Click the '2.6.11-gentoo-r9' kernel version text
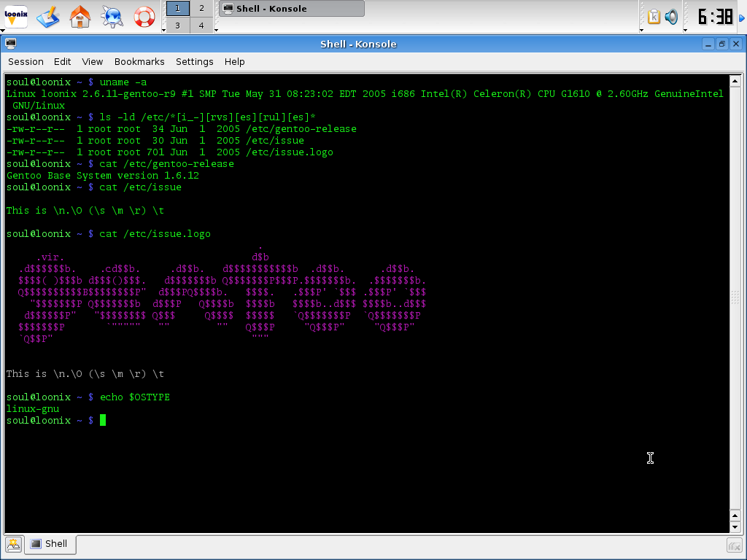747x560 pixels. [128, 94]
